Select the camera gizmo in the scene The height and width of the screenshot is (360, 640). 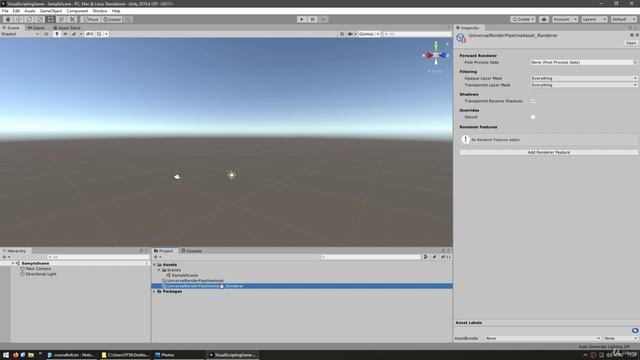177,176
